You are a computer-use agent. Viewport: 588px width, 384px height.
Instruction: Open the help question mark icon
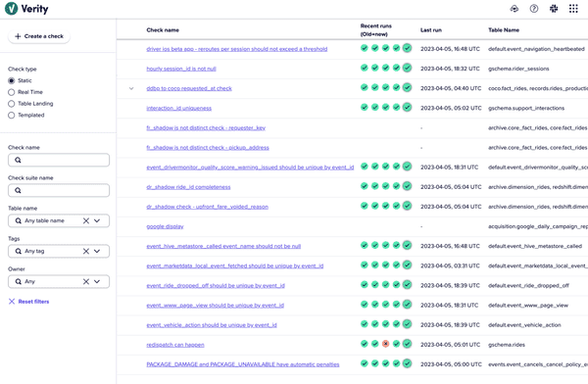[534, 9]
